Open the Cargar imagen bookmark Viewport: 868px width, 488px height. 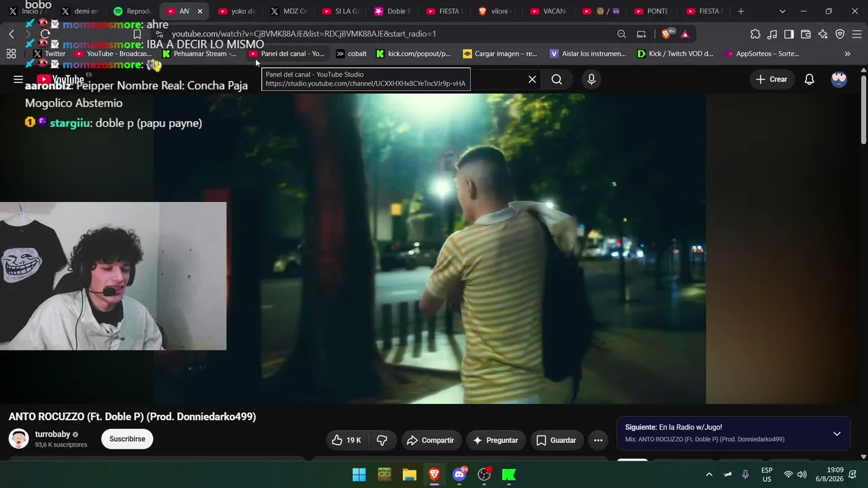tap(500, 54)
